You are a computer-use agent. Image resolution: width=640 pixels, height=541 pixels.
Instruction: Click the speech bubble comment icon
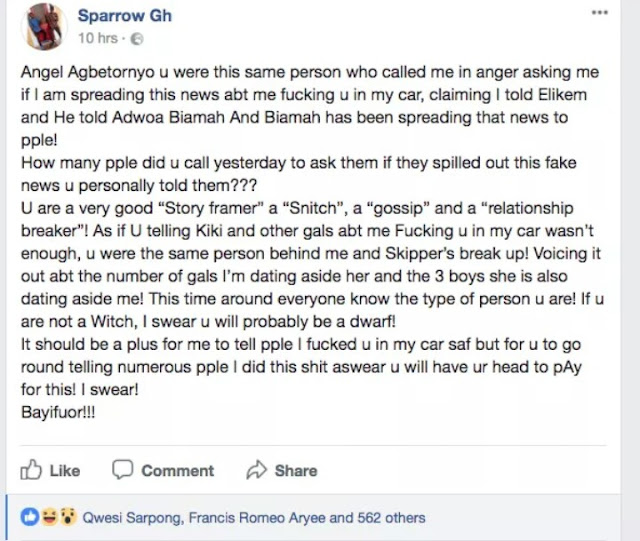(x=123, y=470)
